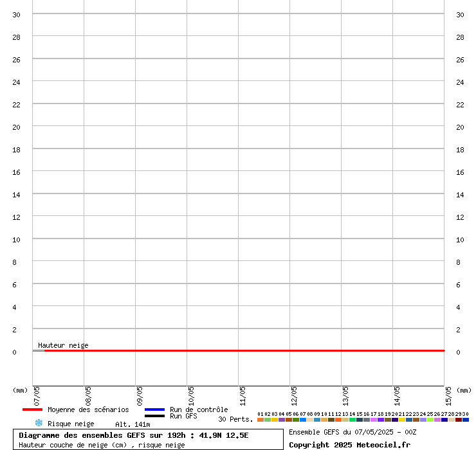Click the black Run GFS legend line
This screenshot has width=476, height=450.
[x=154, y=416]
